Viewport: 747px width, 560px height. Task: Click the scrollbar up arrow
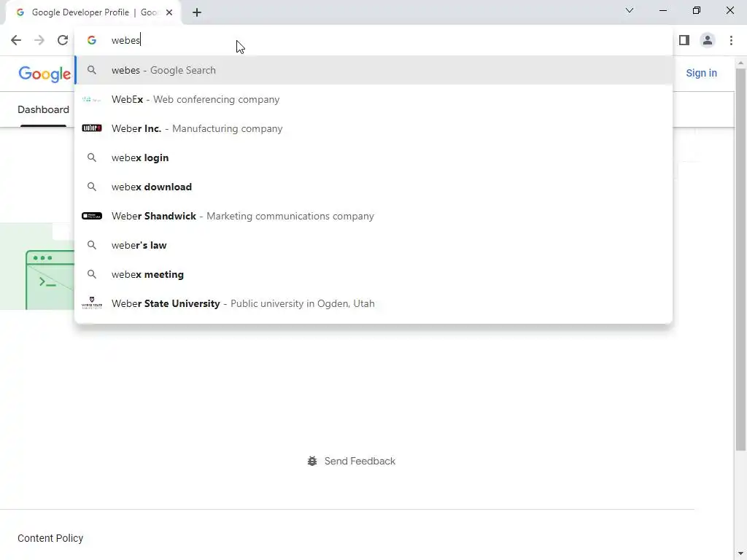pos(740,63)
